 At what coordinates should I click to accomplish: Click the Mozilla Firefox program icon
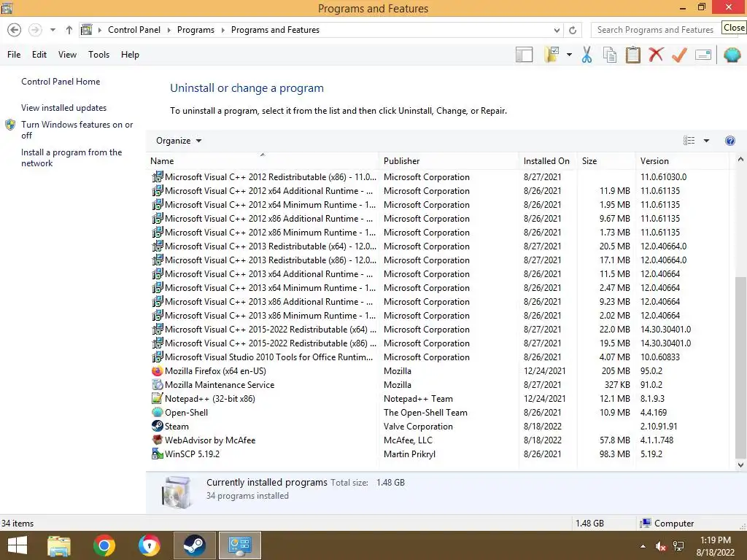point(158,371)
